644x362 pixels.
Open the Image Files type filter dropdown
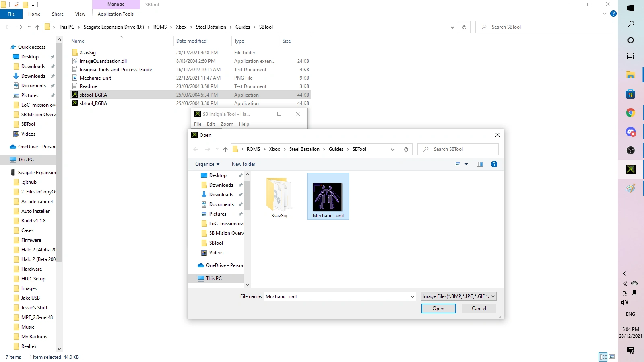(x=459, y=296)
